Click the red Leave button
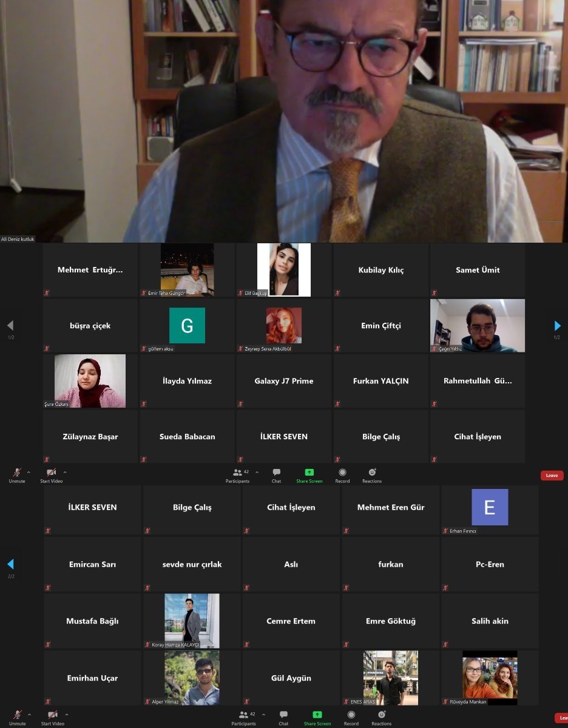568x728 pixels. tap(552, 476)
